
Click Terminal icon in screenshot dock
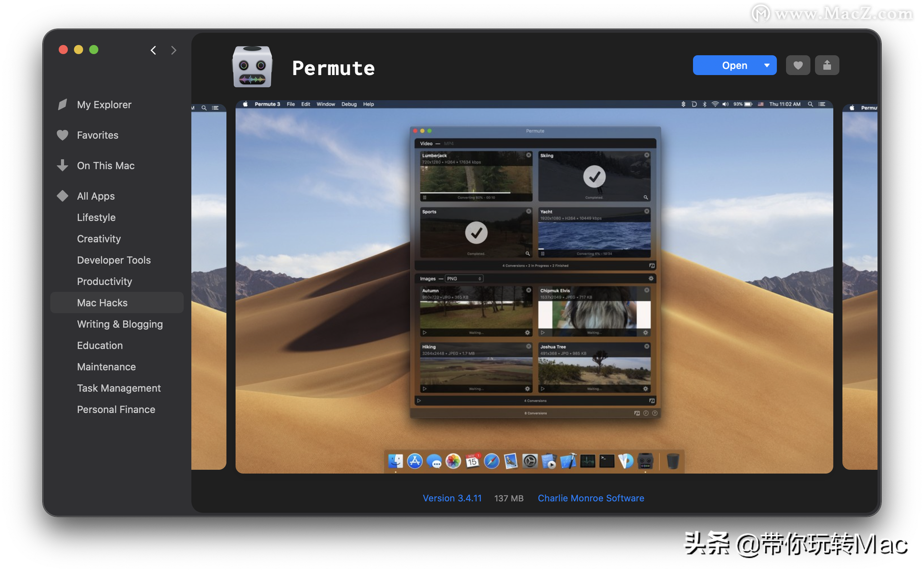[607, 461]
